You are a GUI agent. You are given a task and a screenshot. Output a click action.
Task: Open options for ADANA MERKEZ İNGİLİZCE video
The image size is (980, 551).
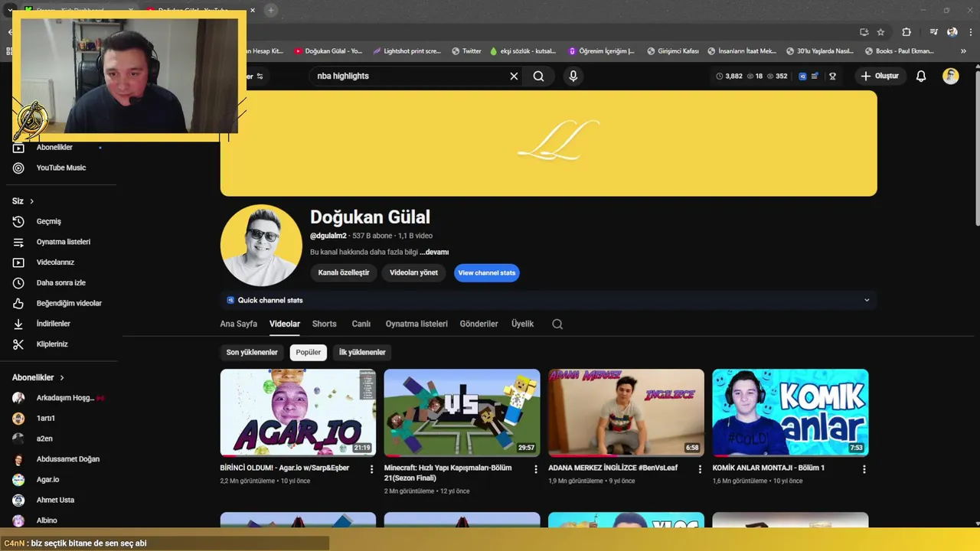pos(700,469)
